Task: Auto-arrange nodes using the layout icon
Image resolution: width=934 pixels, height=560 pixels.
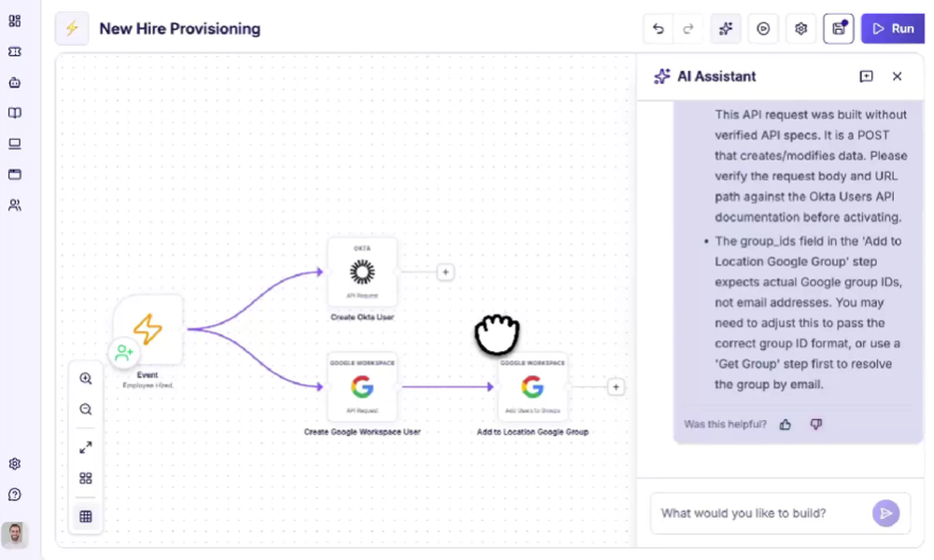Action: pos(86,479)
